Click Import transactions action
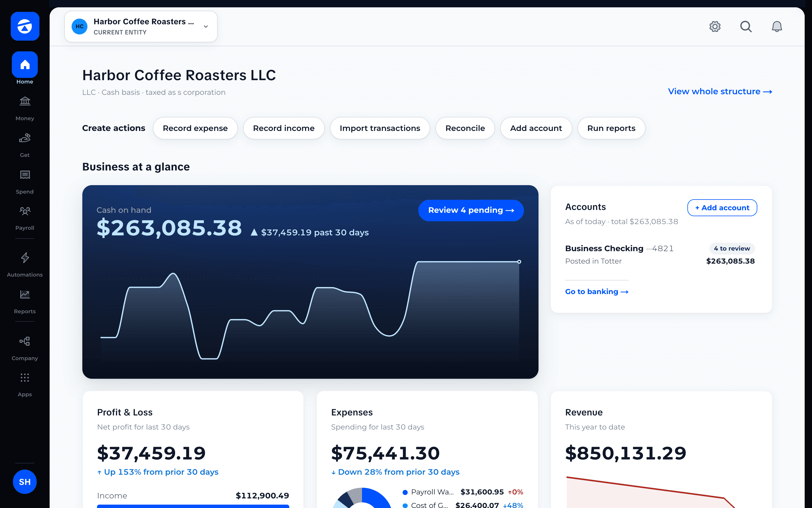The image size is (812, 508). (380, 128)
